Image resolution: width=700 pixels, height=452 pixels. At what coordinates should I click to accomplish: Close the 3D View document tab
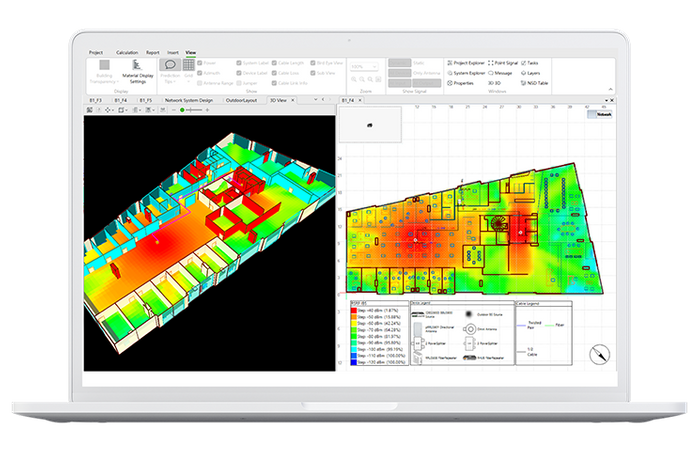[x=293, y=101]
